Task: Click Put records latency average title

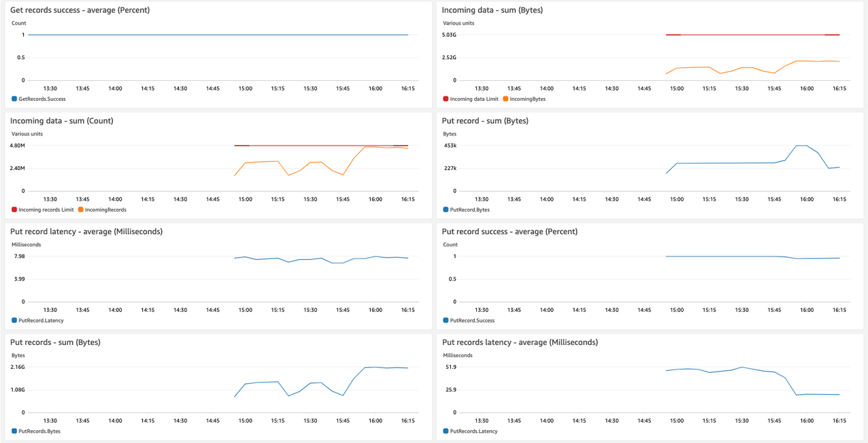Action: [520, 343]
